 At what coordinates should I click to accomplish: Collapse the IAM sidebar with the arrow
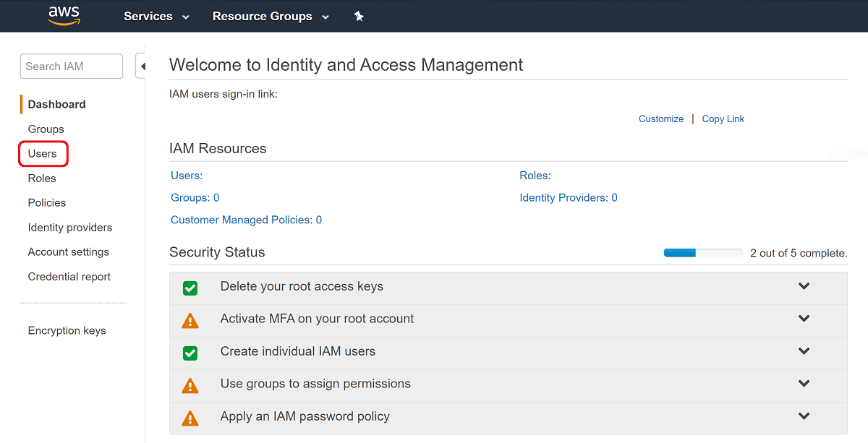click(x=142, y=66)
